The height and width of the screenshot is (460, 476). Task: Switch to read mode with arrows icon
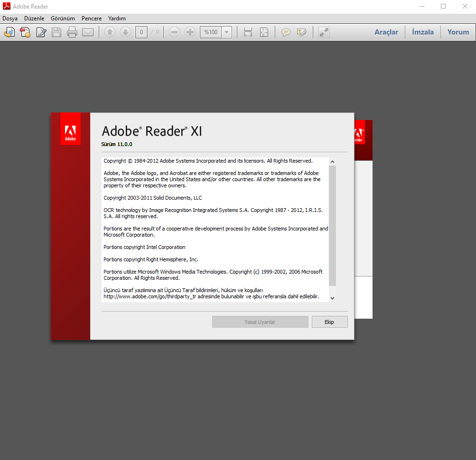(324, 32)
